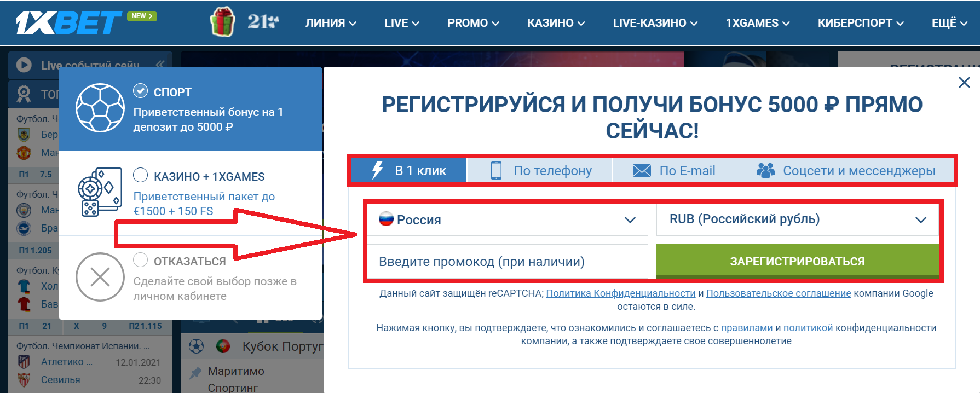This screenshot has width=980, height=393.
Task: Select Атлетико team in sidebar
Action: click(x=66, y=362)
